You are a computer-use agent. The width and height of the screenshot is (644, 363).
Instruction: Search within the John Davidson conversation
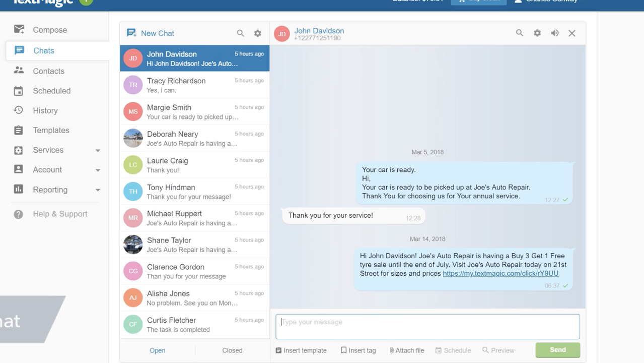pyautogui.click(x=519, y=33)
